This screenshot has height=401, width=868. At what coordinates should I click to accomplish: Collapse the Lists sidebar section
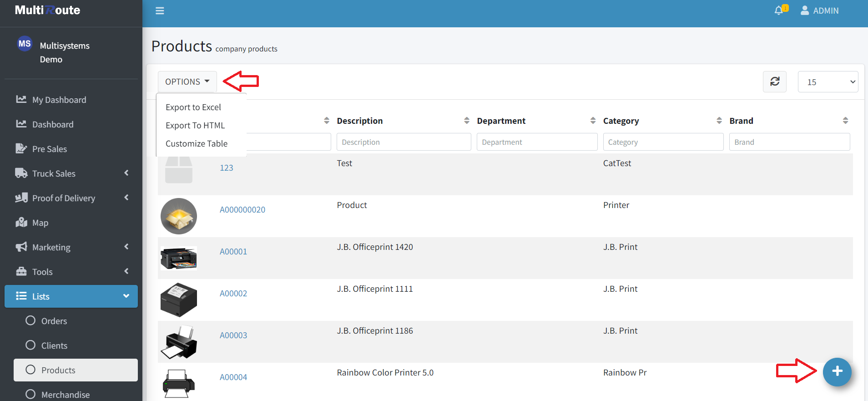pos(126,296)
